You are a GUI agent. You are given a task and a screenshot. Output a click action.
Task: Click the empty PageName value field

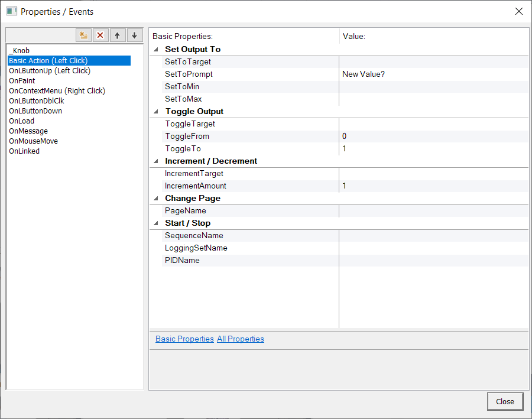pos(433,211)
